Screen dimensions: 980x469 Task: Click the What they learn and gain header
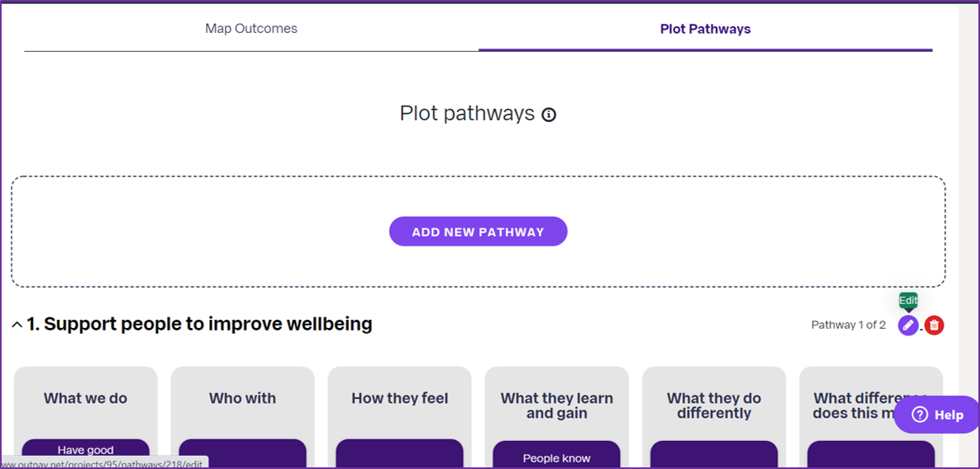[557, 406]
